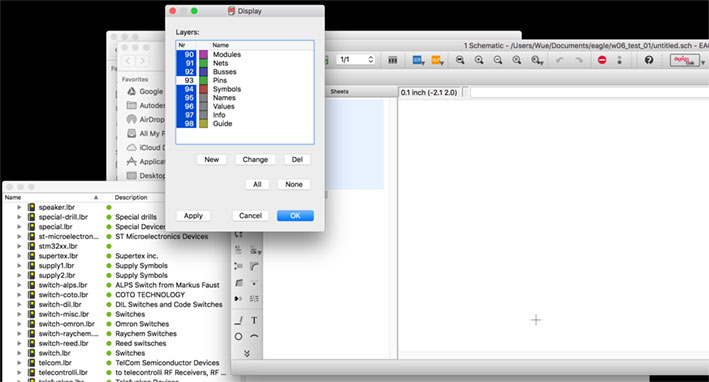Viewport: 709px width, 382px height.
Task: Click the red Stop command icon
Action: point(602,60)
